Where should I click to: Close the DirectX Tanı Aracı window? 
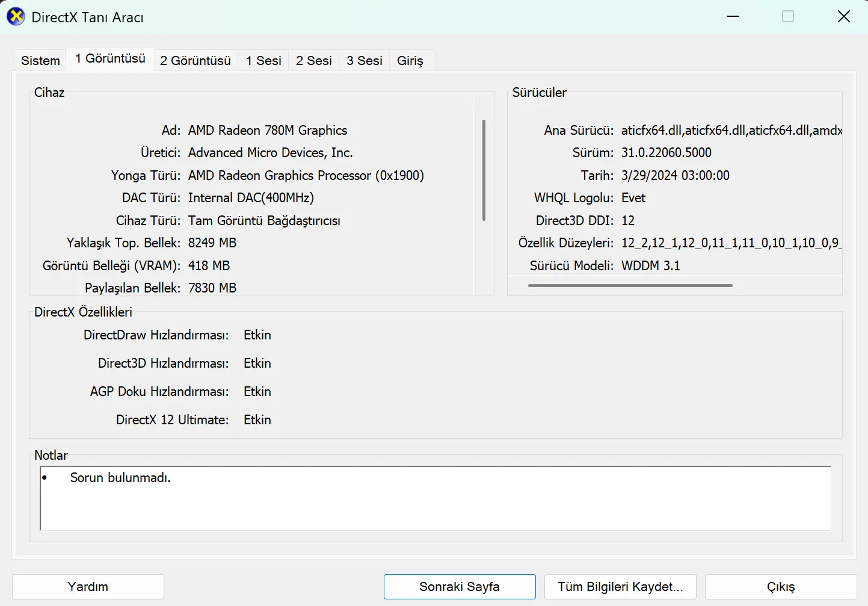click(x=844, y=17)
